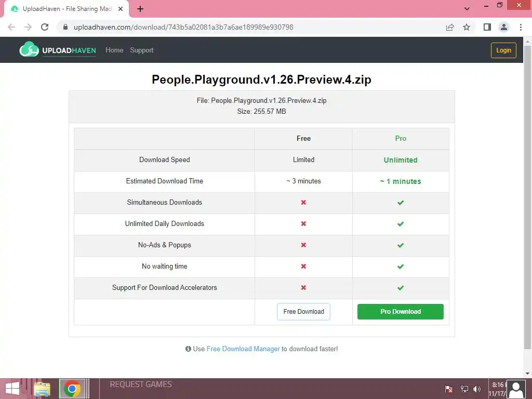Image resolution: width=532 pixels, height=399 pixels.
Task: Click the UploadHaven cloud logo
Action: coord(29,50)
